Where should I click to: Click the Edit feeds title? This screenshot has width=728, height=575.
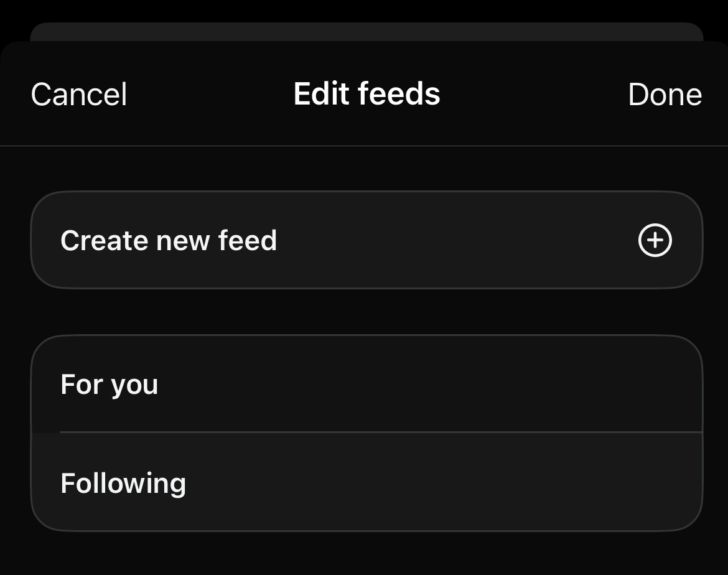coord(366,93)
